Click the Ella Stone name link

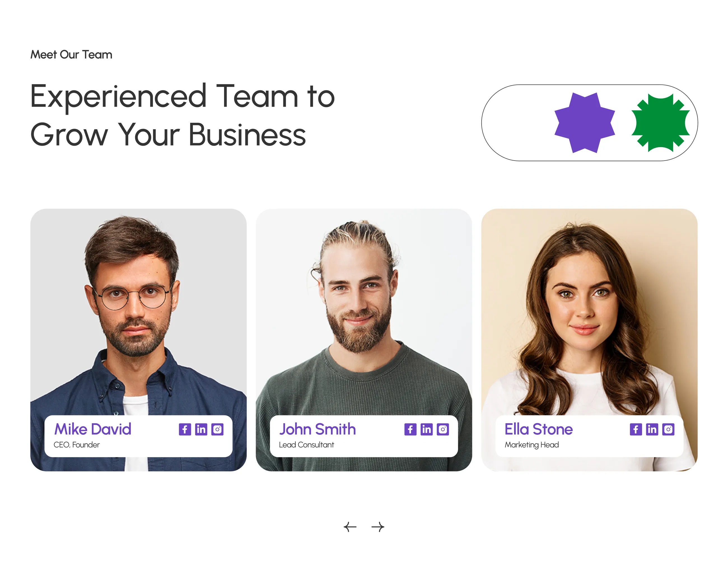tap(538, 429)
